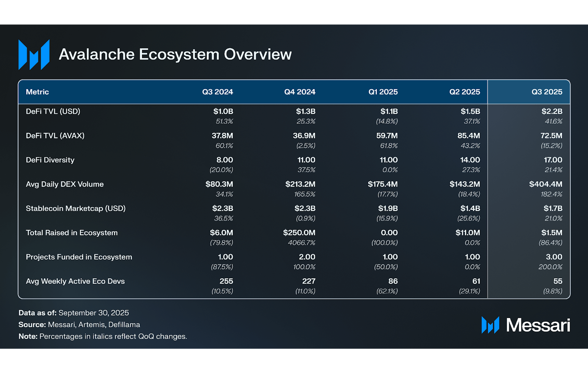This screenshot has width=588, height=373.
Task: Select the Q3 2025 column header
Action: [x=547, y=92]
